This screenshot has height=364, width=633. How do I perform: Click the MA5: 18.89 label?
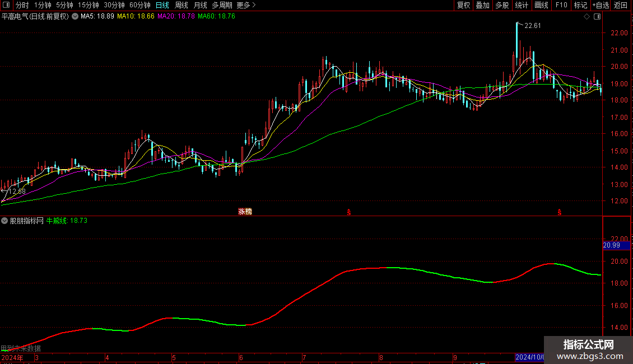coord(97,17)
